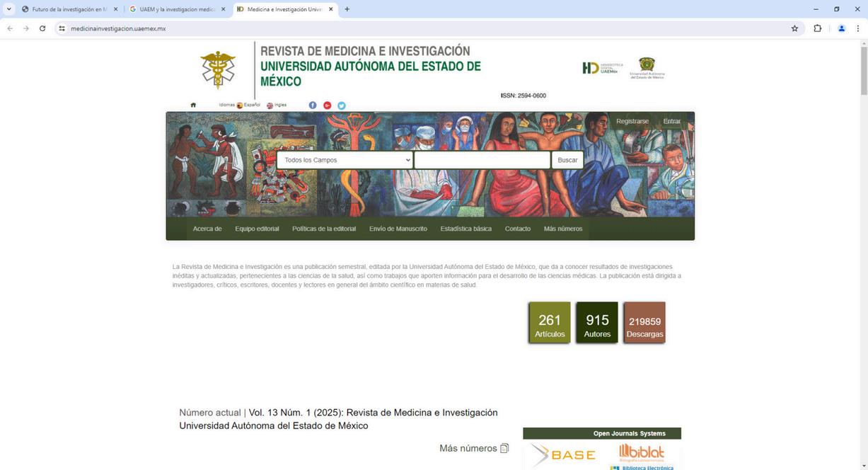
Task: Open a new browser tab
Action: tap(347, 9)
